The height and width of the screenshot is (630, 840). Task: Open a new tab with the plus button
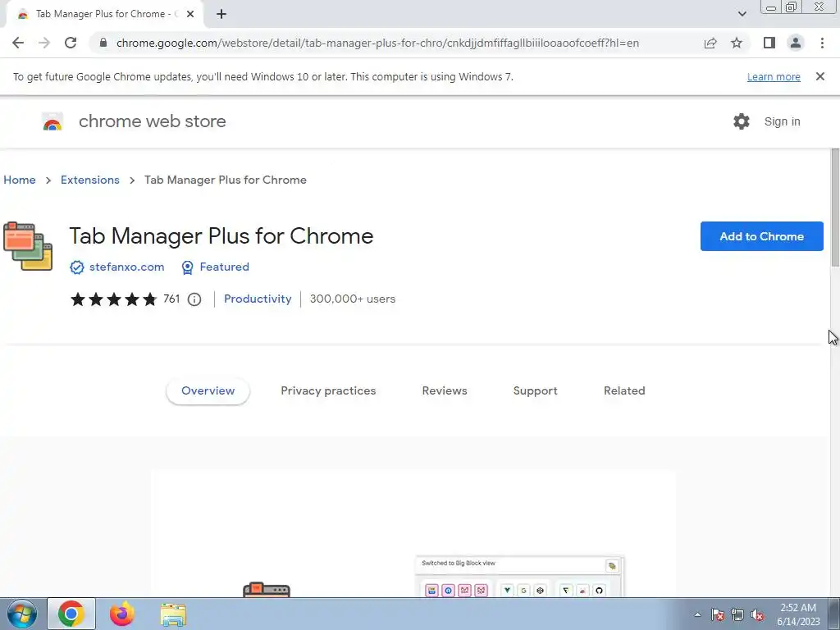221,14
